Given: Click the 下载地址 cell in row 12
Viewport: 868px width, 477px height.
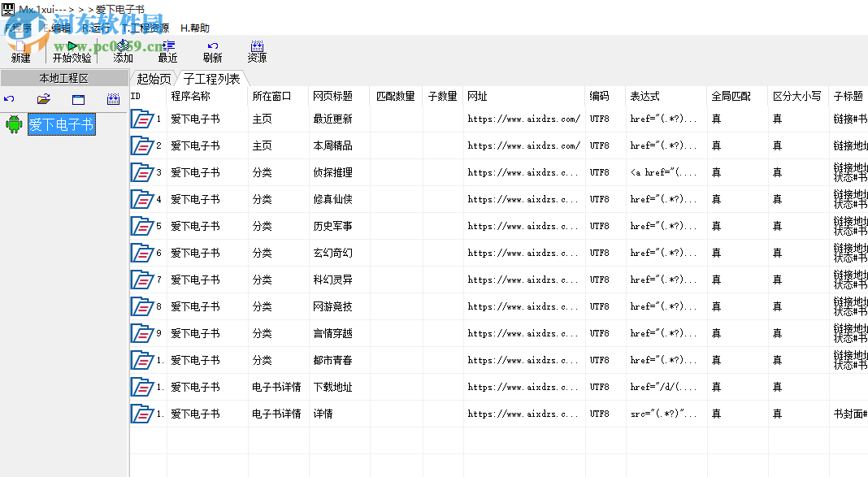Looking at the screenshot, I should [x=336, y=386].
